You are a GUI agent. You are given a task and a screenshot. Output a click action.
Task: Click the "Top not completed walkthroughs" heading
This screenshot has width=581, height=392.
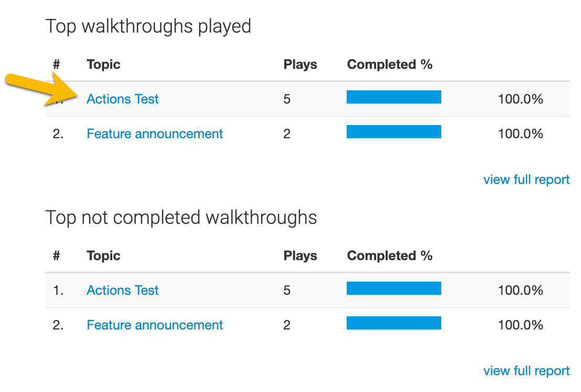181,218
